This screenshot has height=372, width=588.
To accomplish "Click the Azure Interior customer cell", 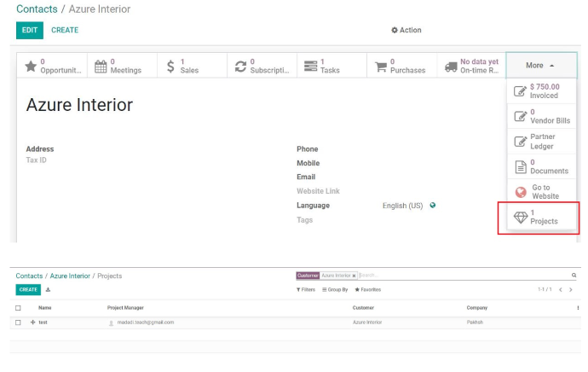I will [x=367, y=323].
